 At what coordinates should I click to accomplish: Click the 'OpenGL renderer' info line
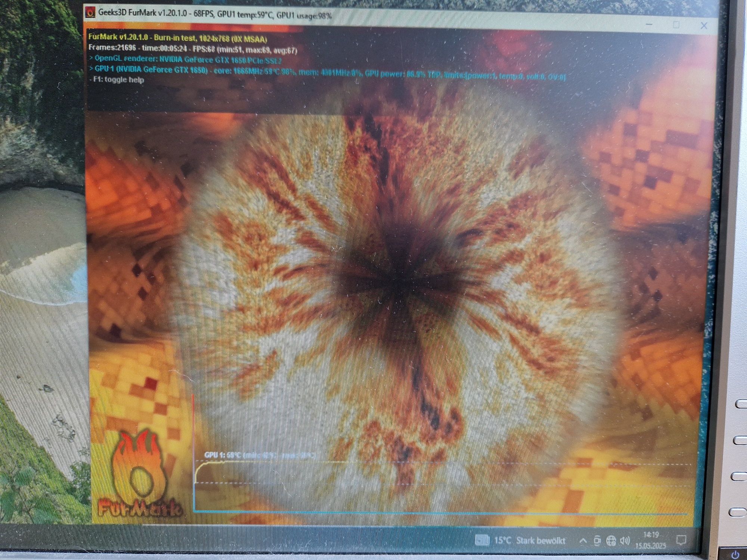pos(185,59)
